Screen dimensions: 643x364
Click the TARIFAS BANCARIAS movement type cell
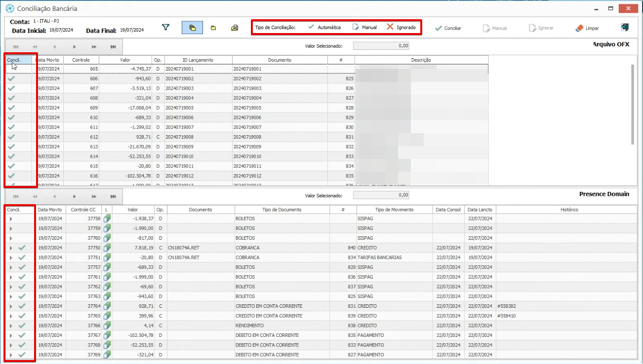click(x=395, y=257)
